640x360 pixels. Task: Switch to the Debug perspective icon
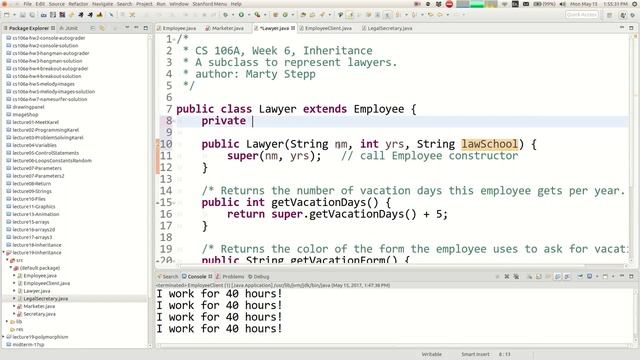click(633, 15)
